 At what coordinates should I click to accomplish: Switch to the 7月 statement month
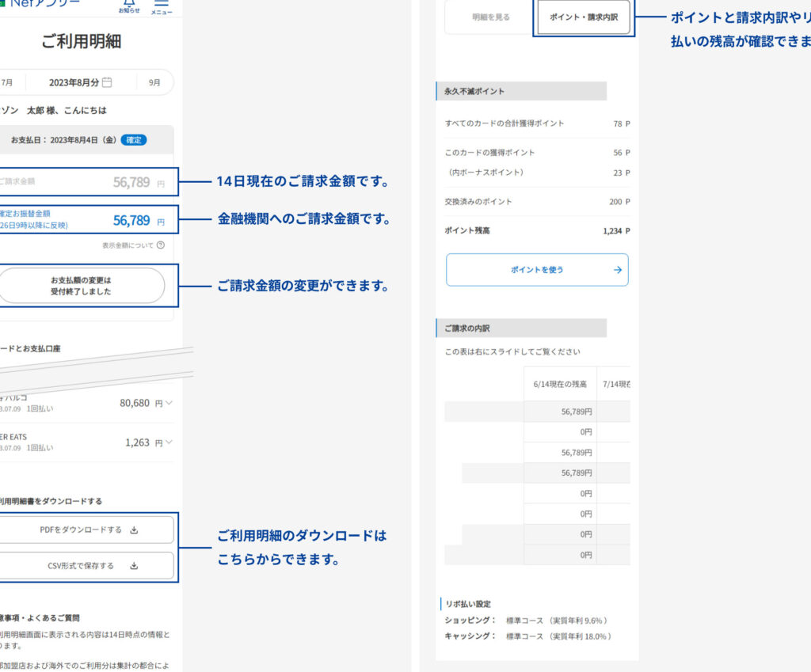coord(6,82)
